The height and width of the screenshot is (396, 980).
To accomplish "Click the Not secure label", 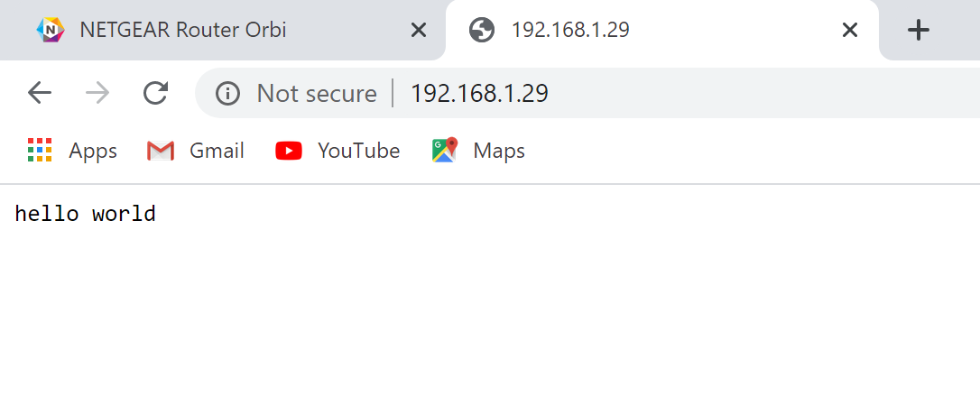I will (x=317, y=93).
